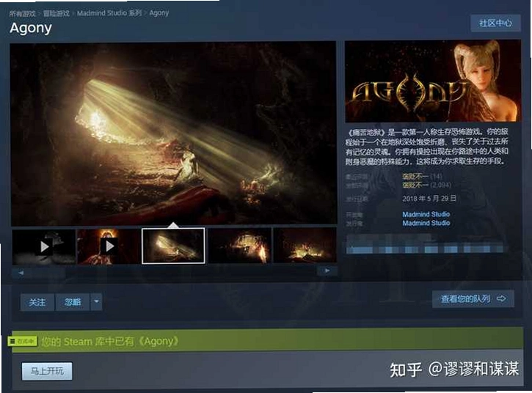532x393 pixels.
Task: Select the fourth screenshot thumbnail
Action: click(x=239, y=246)
